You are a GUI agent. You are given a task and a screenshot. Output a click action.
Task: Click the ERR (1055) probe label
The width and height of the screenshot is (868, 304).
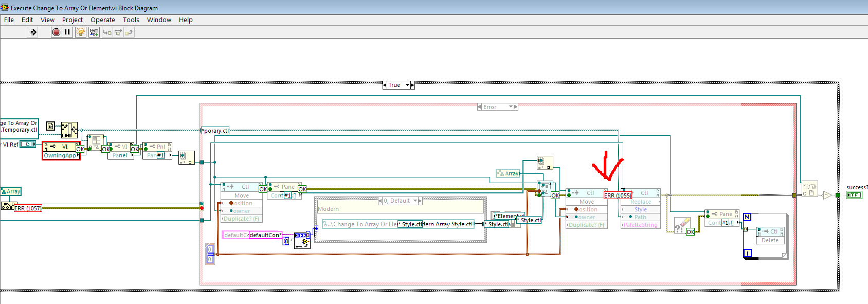(x=618, y=195)
